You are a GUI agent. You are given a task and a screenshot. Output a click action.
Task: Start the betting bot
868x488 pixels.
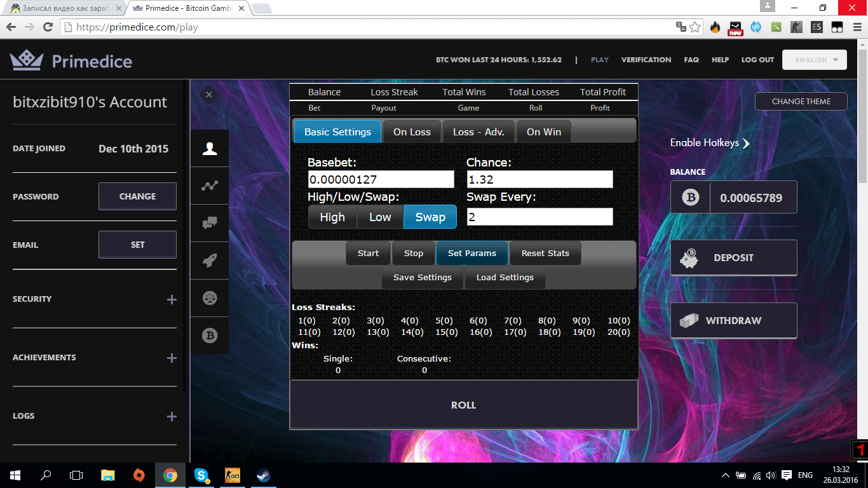point(368,253)
